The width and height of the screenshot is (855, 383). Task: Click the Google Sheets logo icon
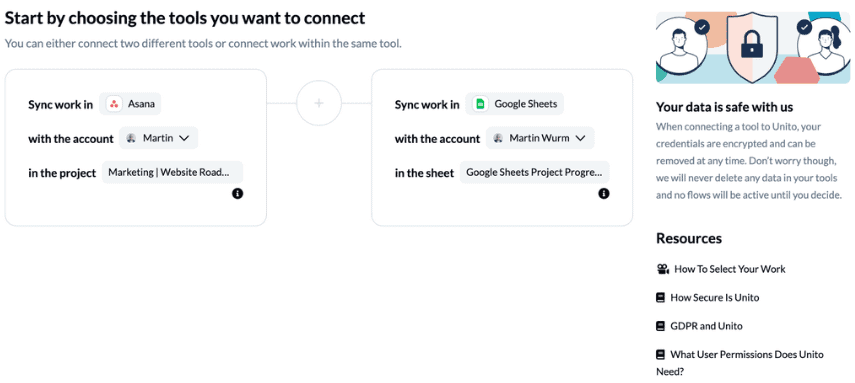click(x=480, y=104)
